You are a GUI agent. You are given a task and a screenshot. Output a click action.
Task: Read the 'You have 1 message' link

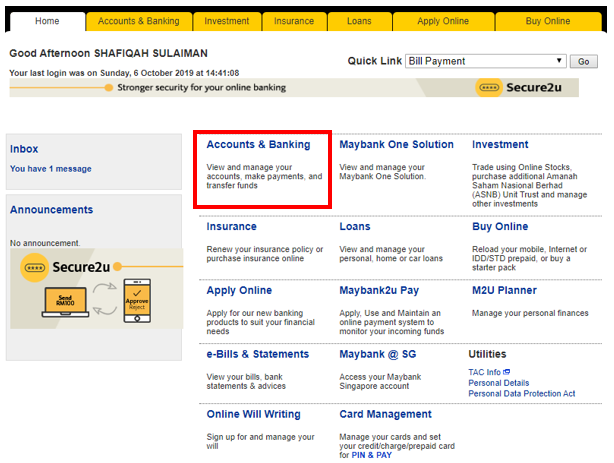[x=50, y=169]
